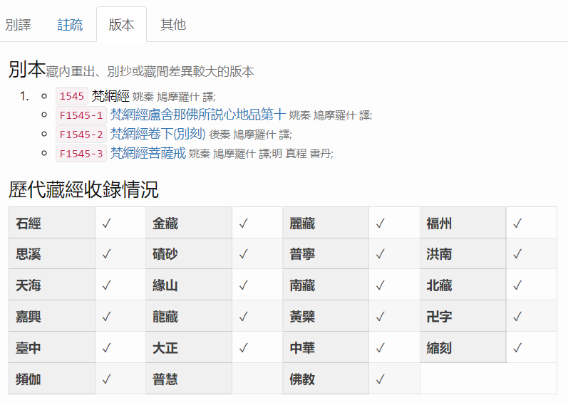568x406 pixels.
Task: Click the 歷代藏經收錄情況 heading
Action: click(x=83, y=189)
